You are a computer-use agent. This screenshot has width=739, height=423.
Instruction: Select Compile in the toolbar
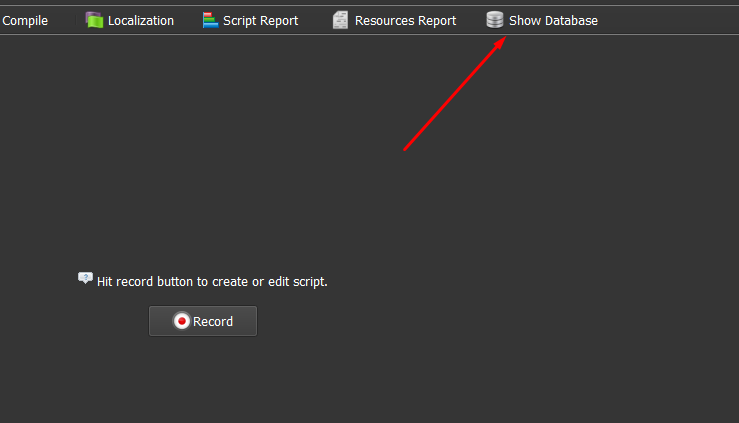coord(24,20)
